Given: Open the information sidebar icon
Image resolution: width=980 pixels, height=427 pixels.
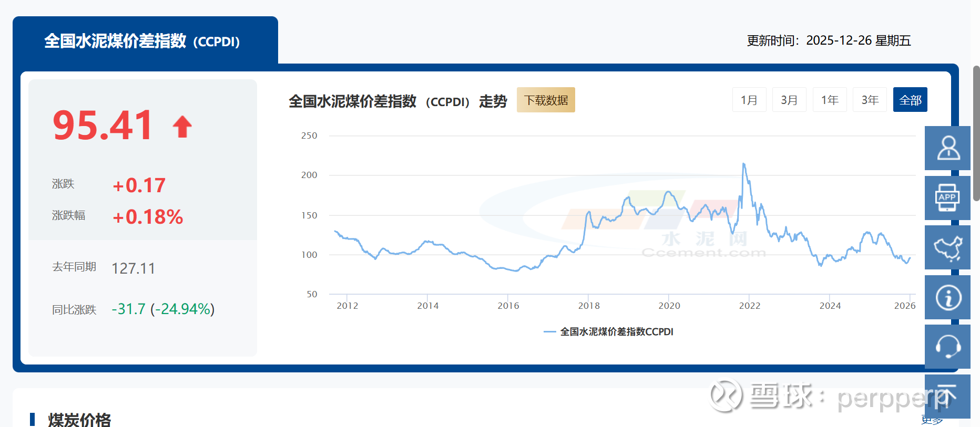Looking at the screenshot, I should click(x=947, y=297).
